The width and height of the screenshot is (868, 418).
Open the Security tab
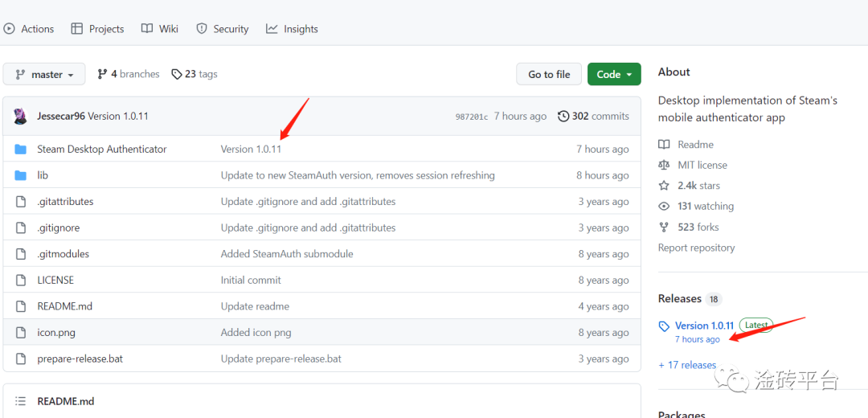coord(223,29)
